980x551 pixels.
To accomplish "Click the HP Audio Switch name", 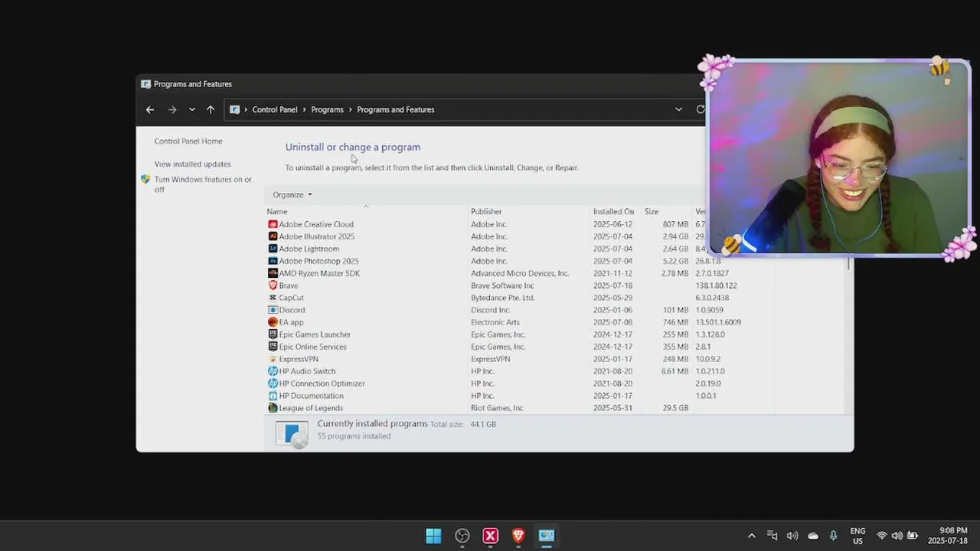I will click(x=307, y=371).
